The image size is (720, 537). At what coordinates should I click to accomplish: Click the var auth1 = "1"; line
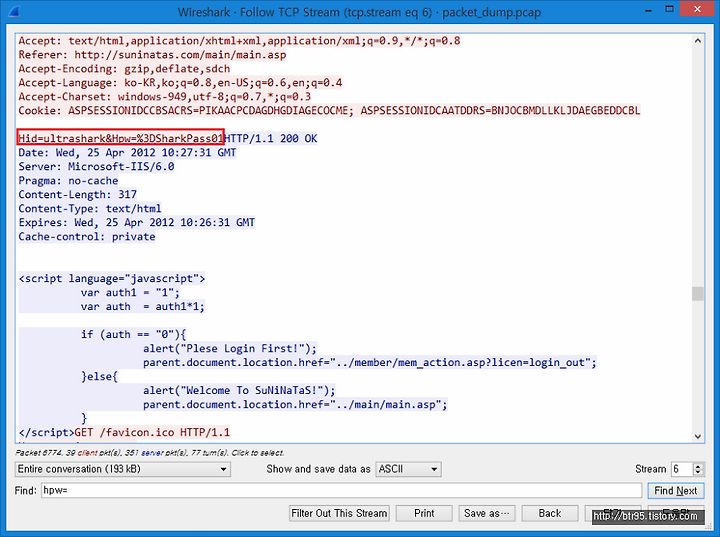click(x=130, y=293)
